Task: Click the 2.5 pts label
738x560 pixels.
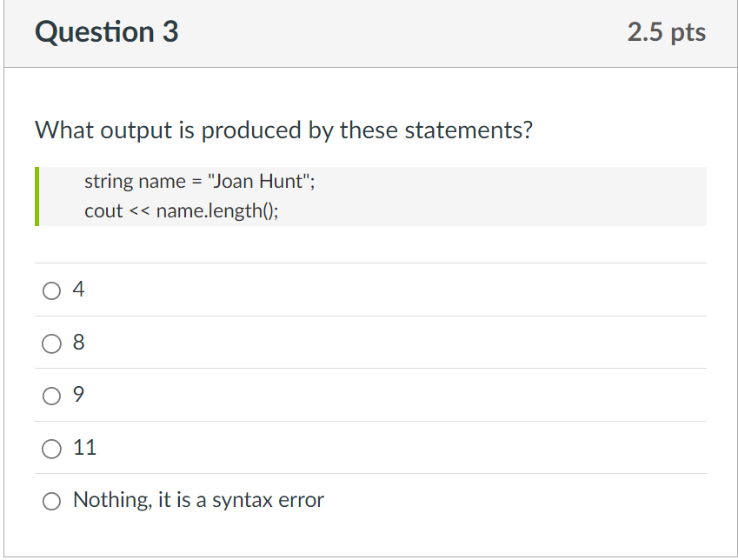Action: click(668, 32)
